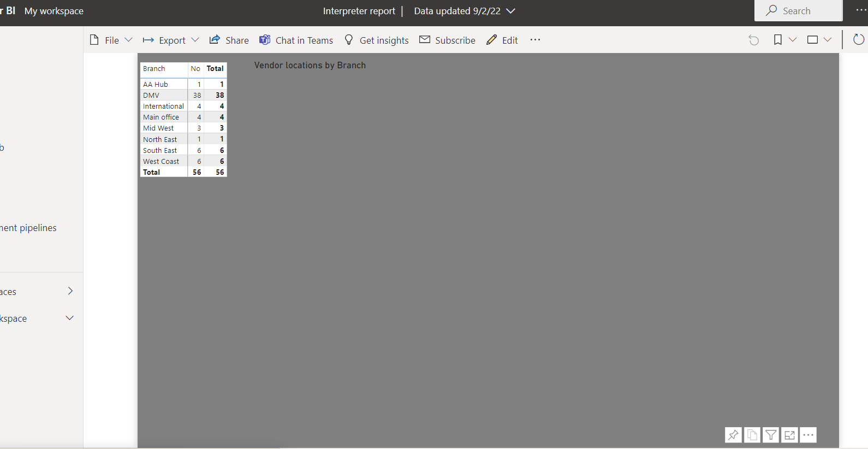Show filters affecting this visual
The width and height of the screenshot is (868, 449).
pyautogui.click(x=771, y=435)
